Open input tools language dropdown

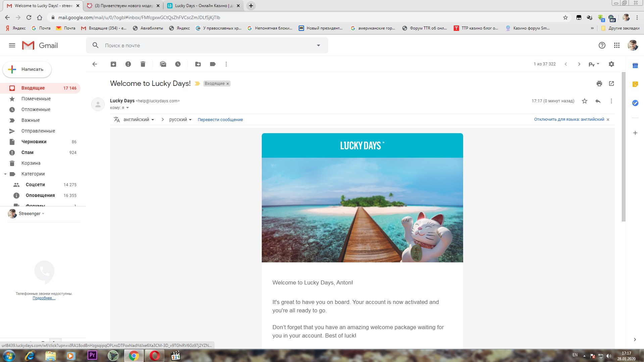tap(594, 64)
